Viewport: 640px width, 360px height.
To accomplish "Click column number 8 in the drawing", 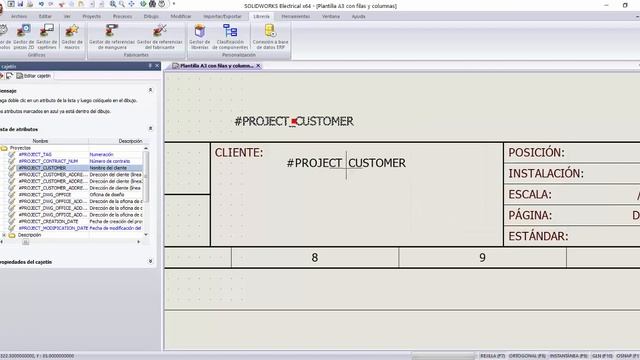I will [x=315, y=258].
